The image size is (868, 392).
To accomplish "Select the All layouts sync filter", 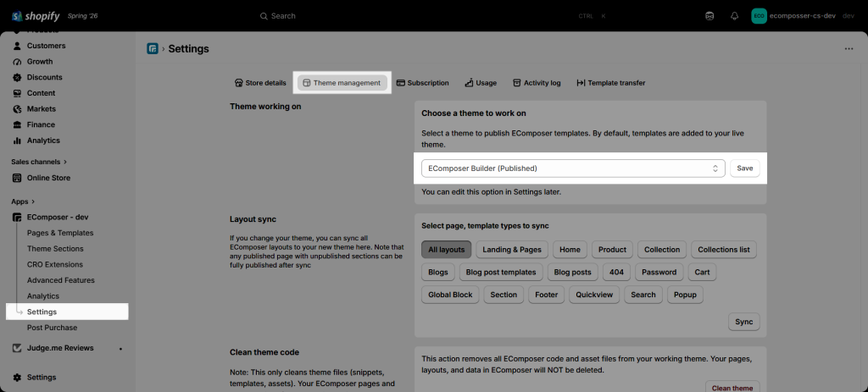I will coord(446,250).
